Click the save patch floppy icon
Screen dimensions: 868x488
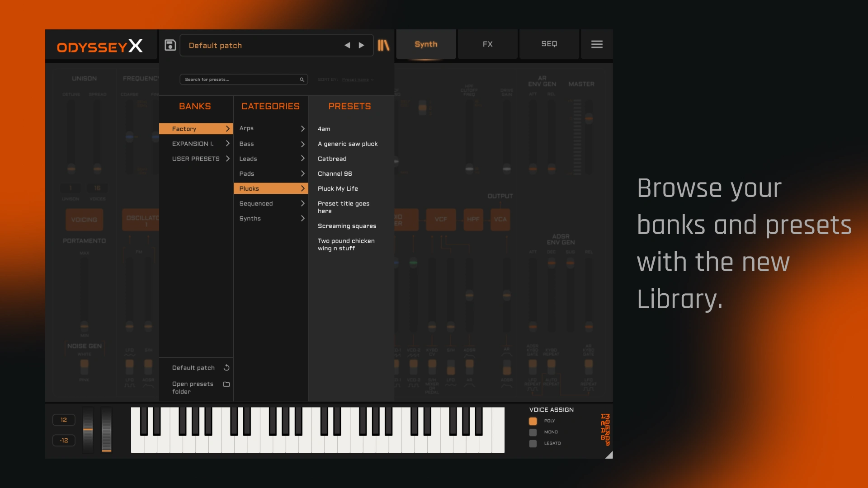(170, 45)
